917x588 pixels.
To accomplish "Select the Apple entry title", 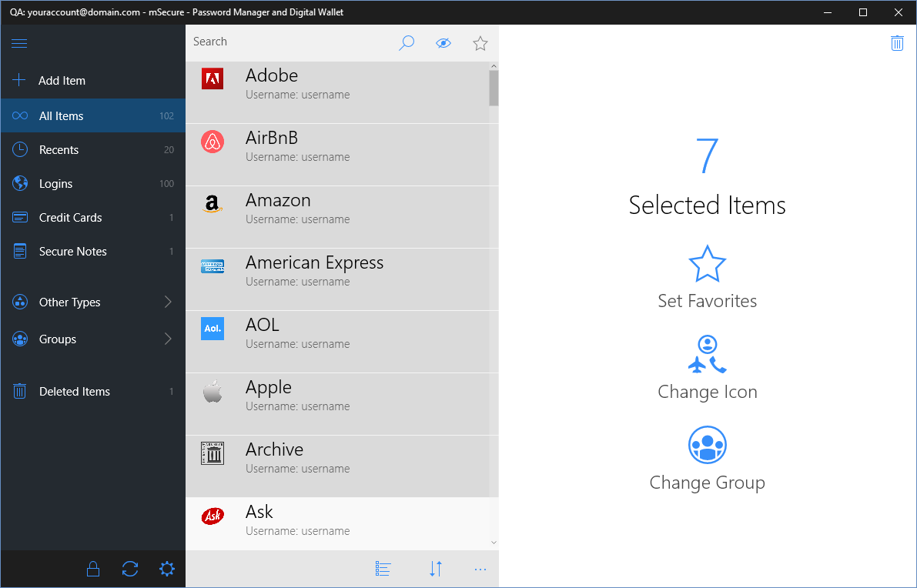I will (269, 388).
